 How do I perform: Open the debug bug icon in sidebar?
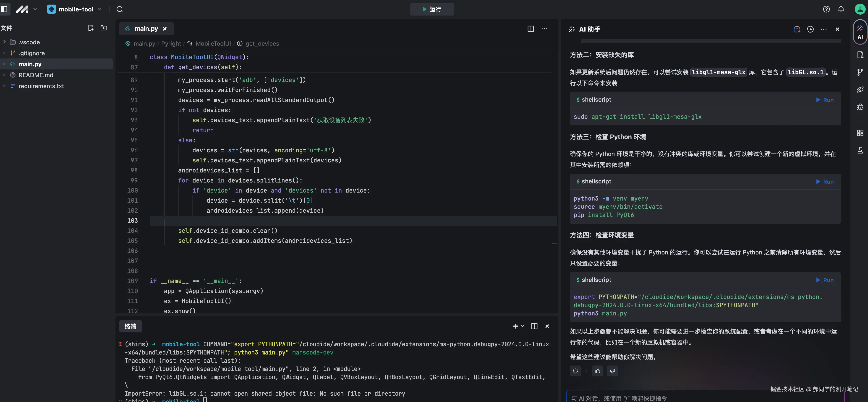click(860, 107)
